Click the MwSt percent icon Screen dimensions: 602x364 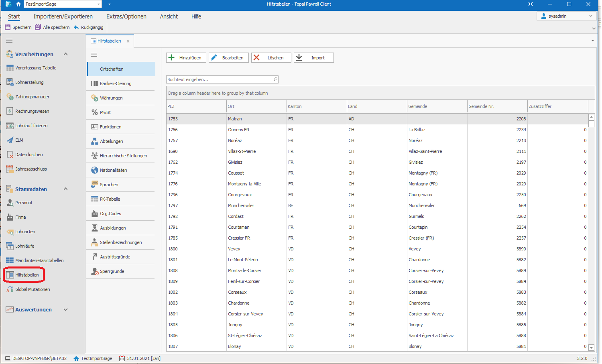(x=95, y=112)
